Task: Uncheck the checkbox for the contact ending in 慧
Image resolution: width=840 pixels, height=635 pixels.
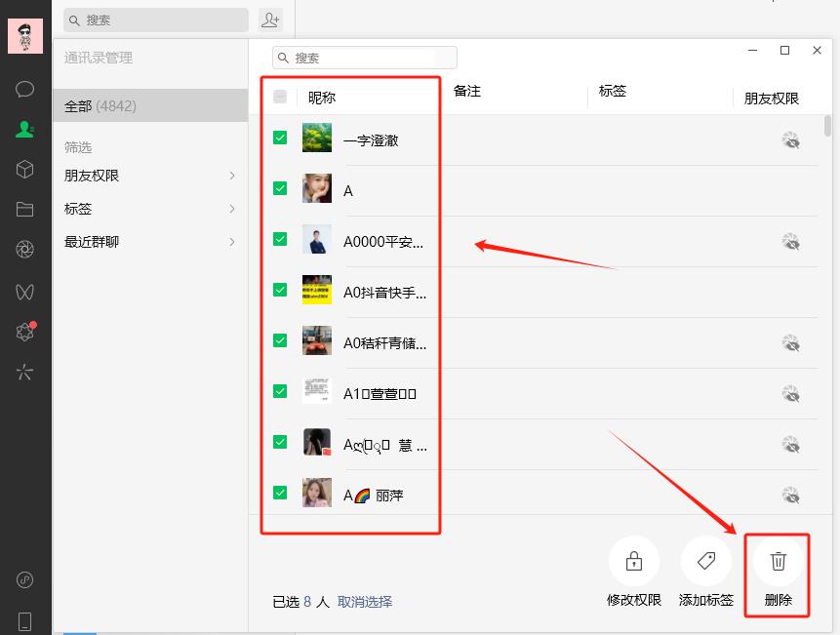Action: (280, 442)
